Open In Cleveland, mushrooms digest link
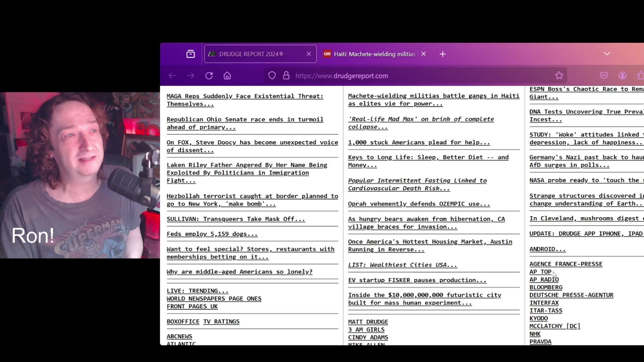 (x=586, y=219)
